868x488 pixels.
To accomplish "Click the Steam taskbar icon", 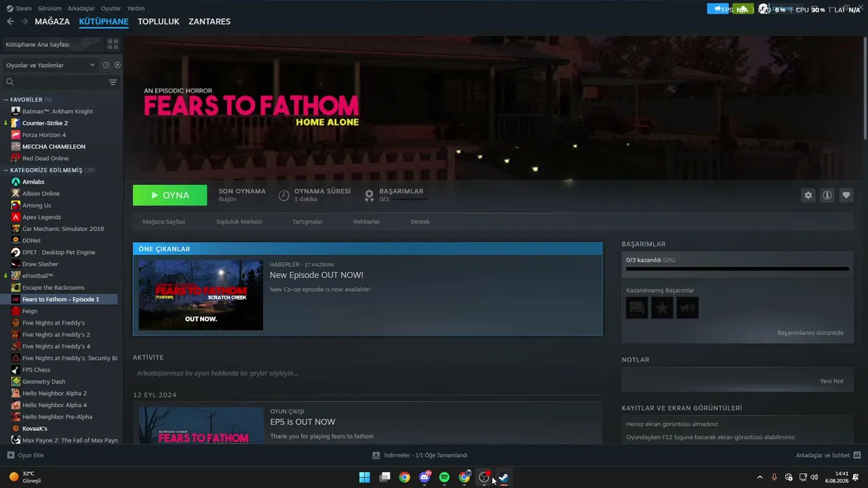I will [x=504, y=477].
